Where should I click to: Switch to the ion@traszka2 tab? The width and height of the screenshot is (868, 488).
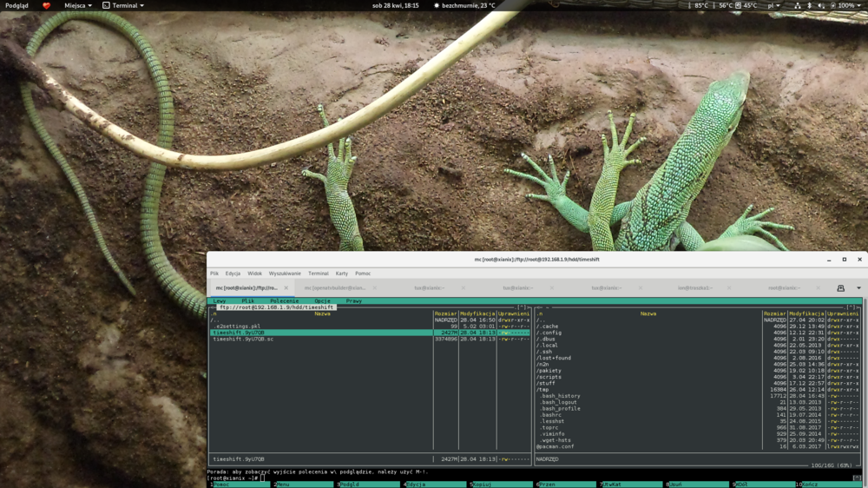coord(694,288)
